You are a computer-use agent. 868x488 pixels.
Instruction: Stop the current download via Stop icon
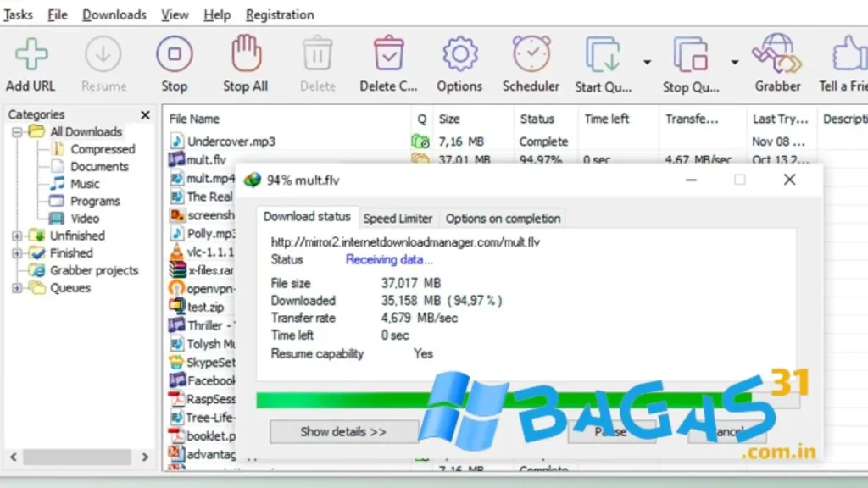[x=175, y=54]
